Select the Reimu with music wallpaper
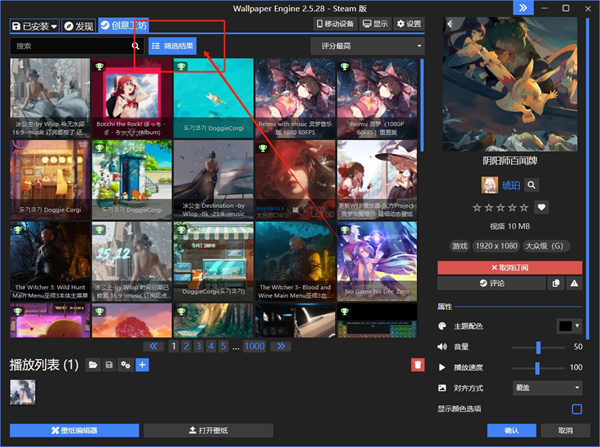The width and height of the screenshot is (600, 447). coord(295,98)
